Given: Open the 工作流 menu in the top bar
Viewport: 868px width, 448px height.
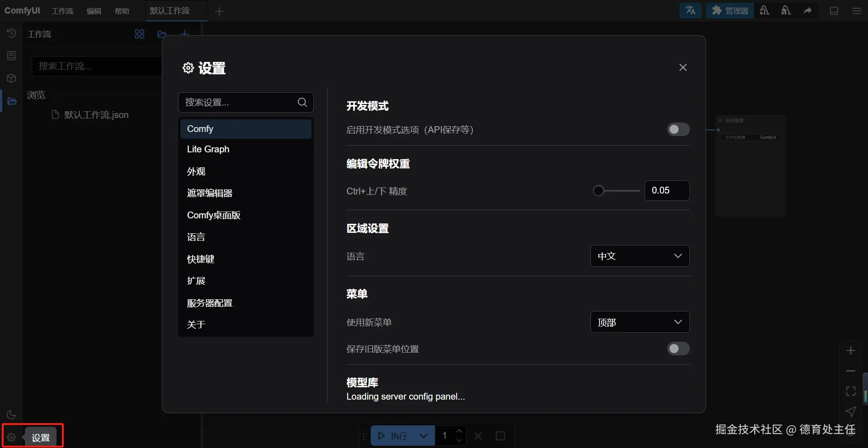Looking at the screenshot, I should pos(62,11).
